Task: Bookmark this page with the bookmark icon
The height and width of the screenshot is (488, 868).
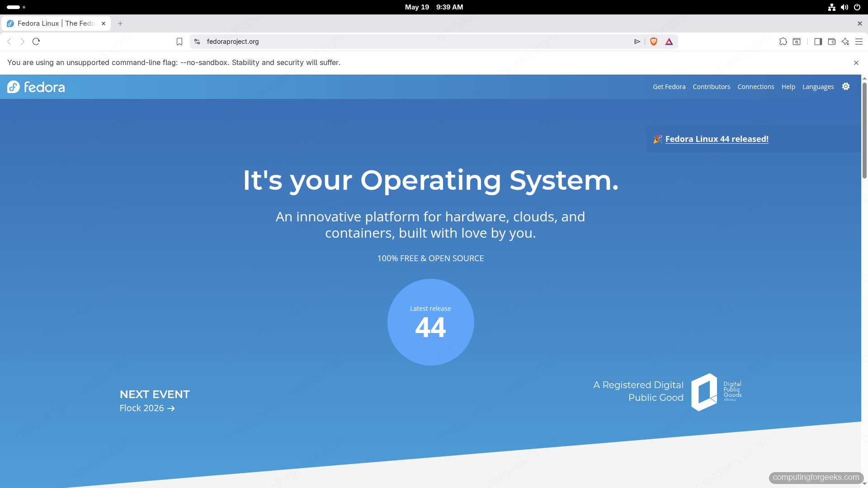Action: tap(179, 42)
